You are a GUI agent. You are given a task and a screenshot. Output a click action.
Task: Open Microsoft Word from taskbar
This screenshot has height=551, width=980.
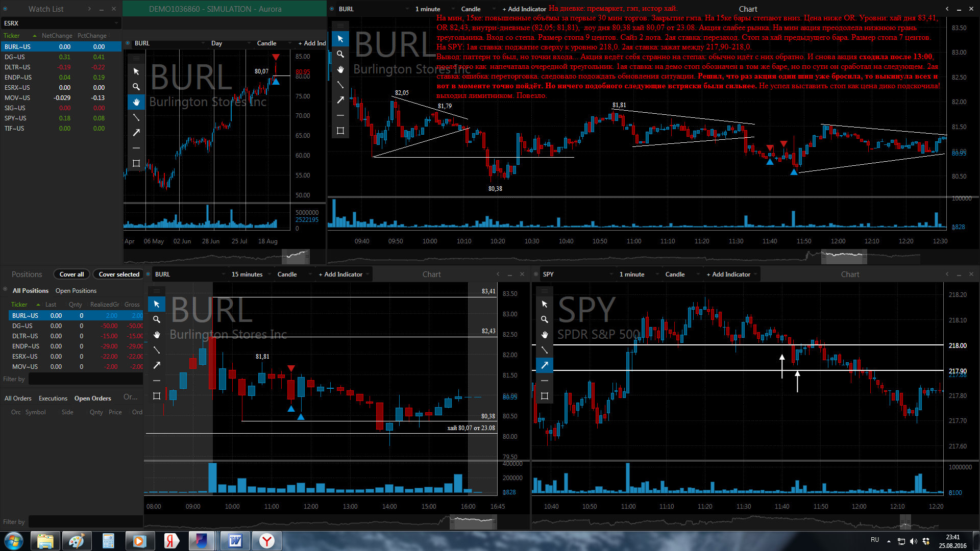pyautogui.click(x=235, y=541)
